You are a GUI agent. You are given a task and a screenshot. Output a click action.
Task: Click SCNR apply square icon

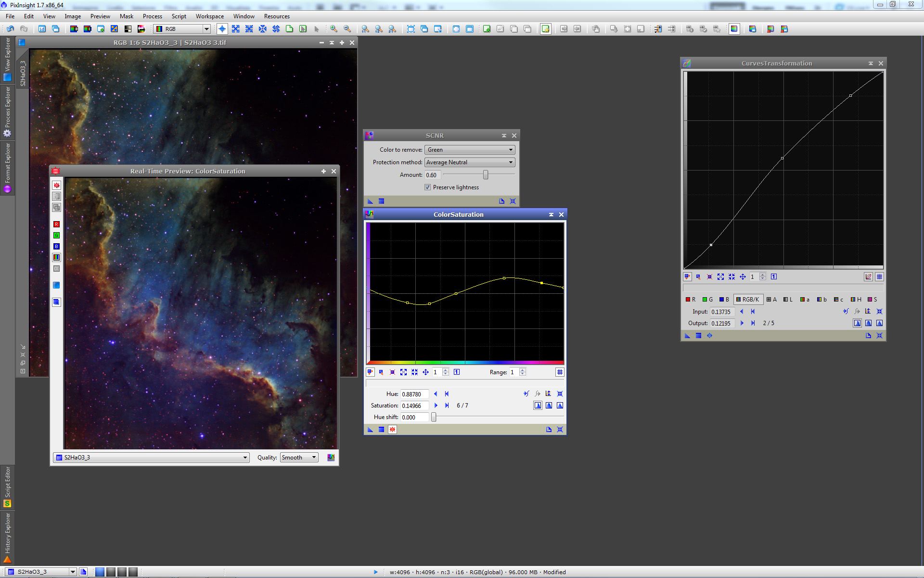(381, 201)
